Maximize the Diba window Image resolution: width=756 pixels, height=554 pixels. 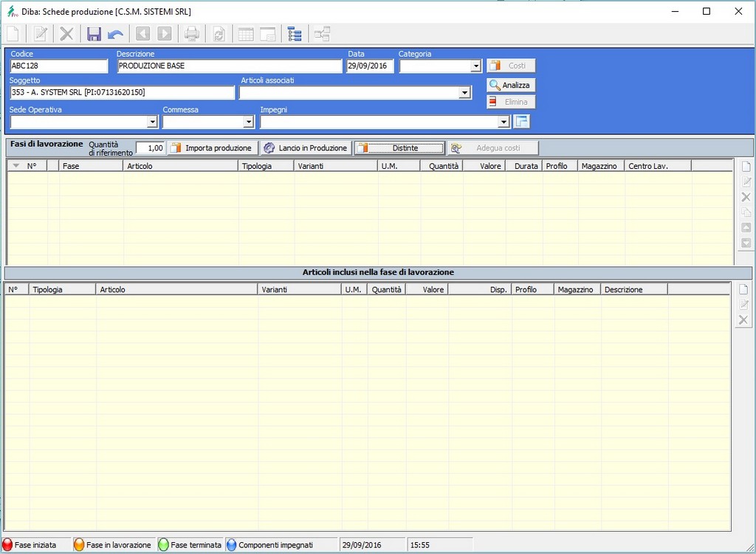[x=707, y=11]
